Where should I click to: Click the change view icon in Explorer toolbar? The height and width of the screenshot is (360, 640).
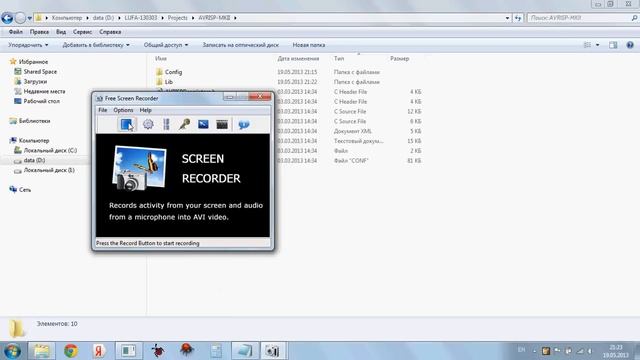tap(587, 45)
